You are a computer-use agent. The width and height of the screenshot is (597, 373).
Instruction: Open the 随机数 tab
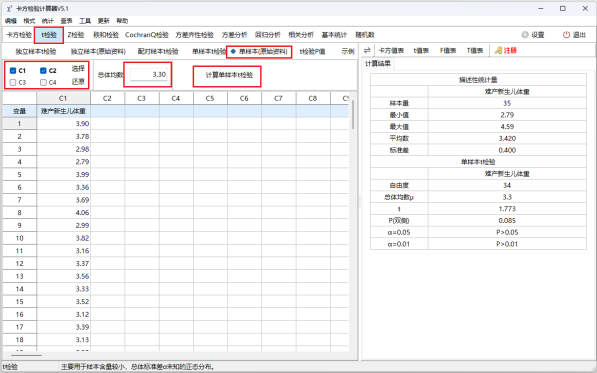(365, 35)
